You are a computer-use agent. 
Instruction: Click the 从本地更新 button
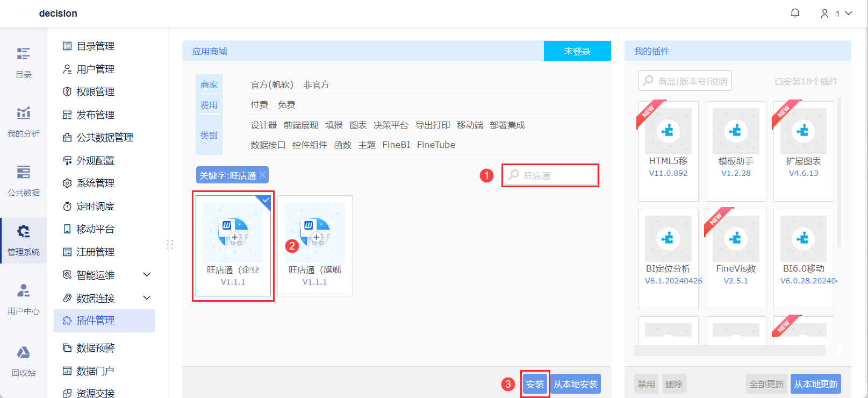point(816,384)
